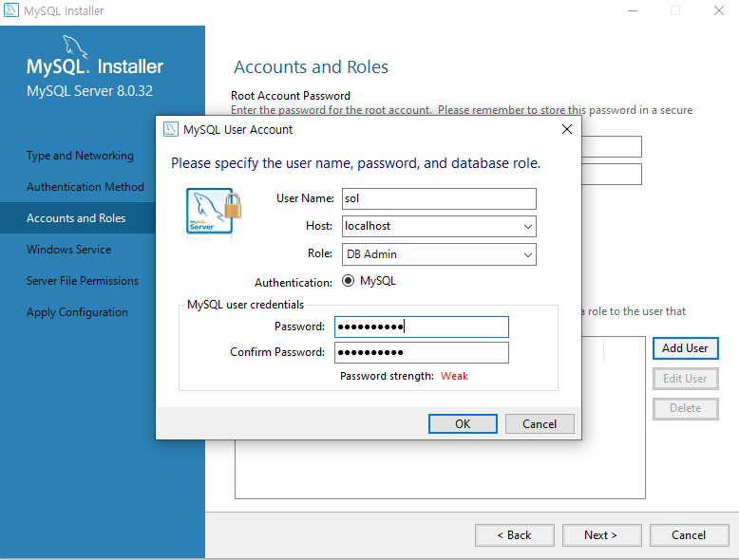Select Windows Service step
The height and width of the screenshot is (560, 739).
[x=69, y=250]
